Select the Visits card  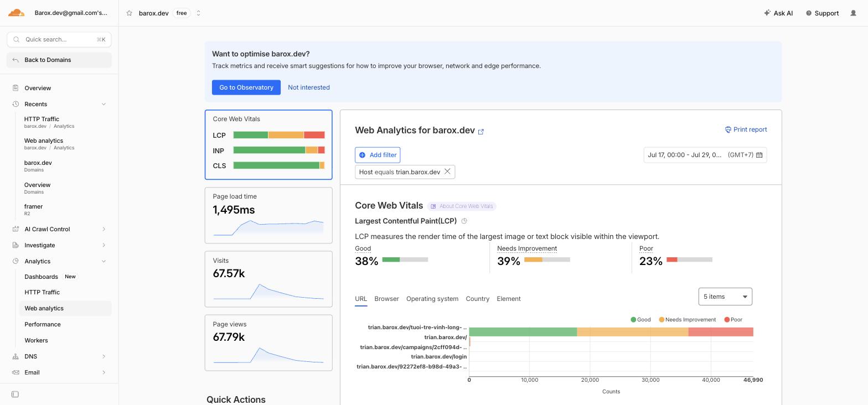[x=268, y=279]
